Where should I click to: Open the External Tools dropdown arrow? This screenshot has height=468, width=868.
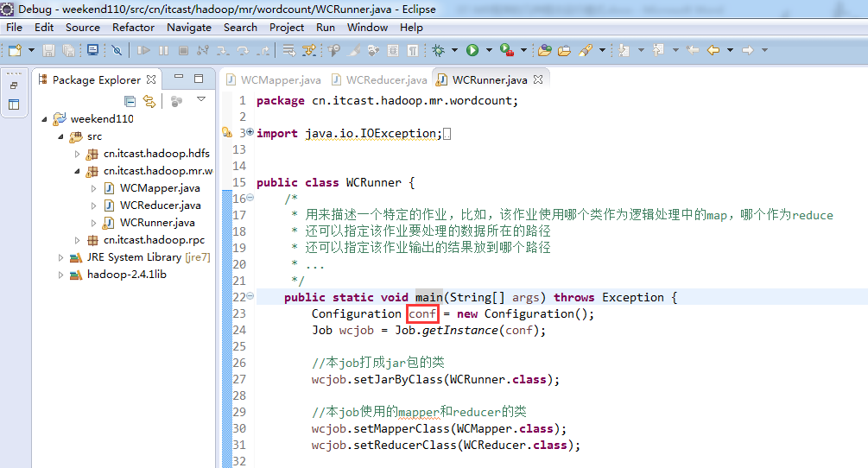pos(523,50)
